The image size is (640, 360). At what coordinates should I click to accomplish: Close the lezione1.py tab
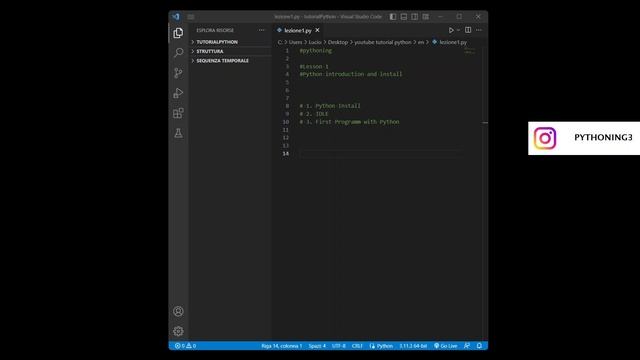tap(318, 30)
